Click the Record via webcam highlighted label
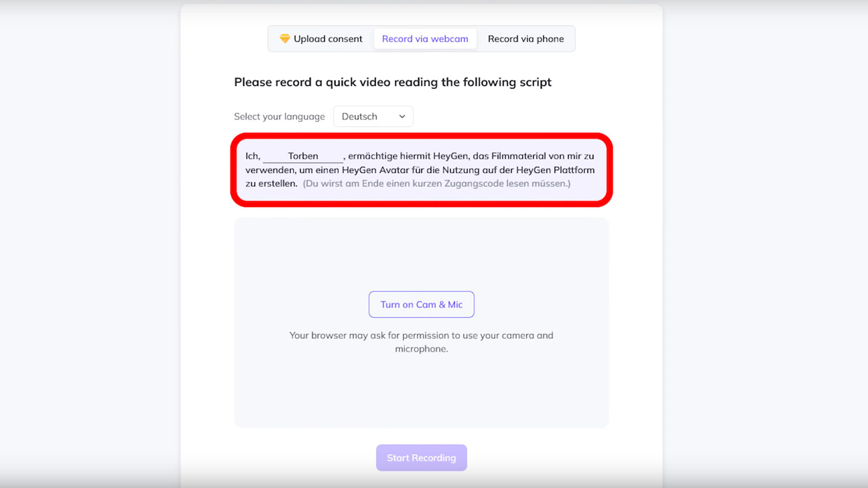 425,39
